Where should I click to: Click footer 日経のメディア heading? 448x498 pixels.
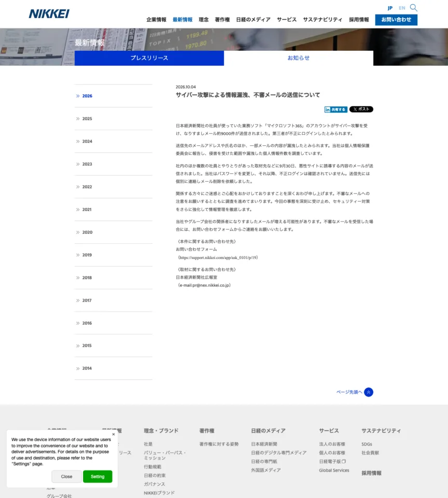[268, 431]
